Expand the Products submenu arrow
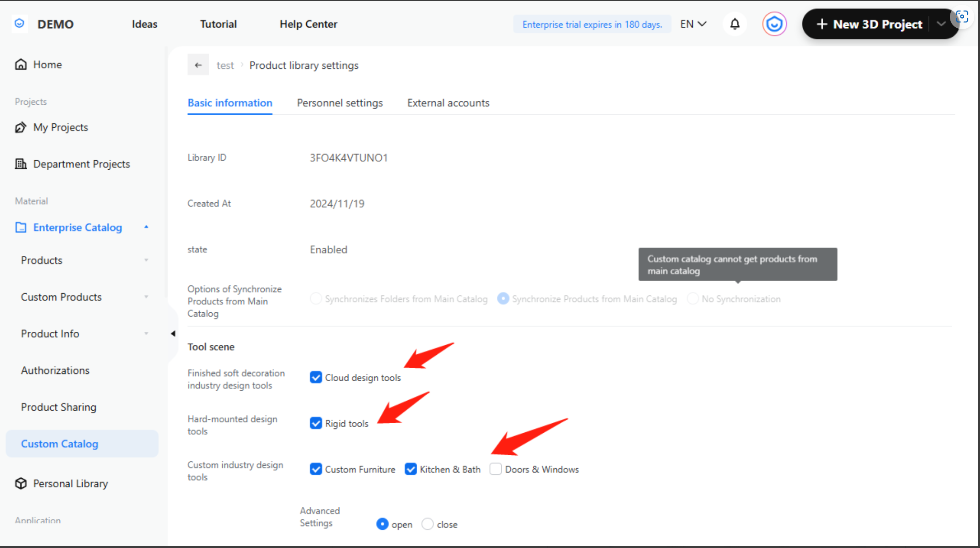980x548 pixels. (x=146, y=260)
